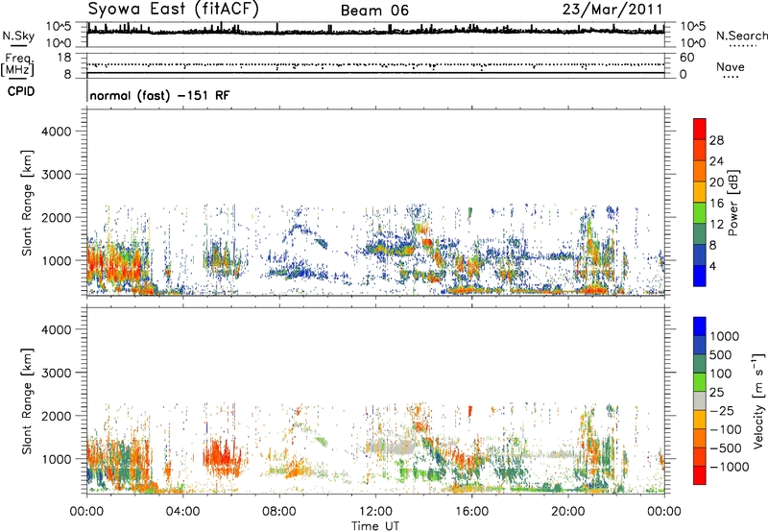The height and width of the screenshot is (532, 768).
Task: Click the light green 25-100 Velocity segment
Action: pos(700,382)
